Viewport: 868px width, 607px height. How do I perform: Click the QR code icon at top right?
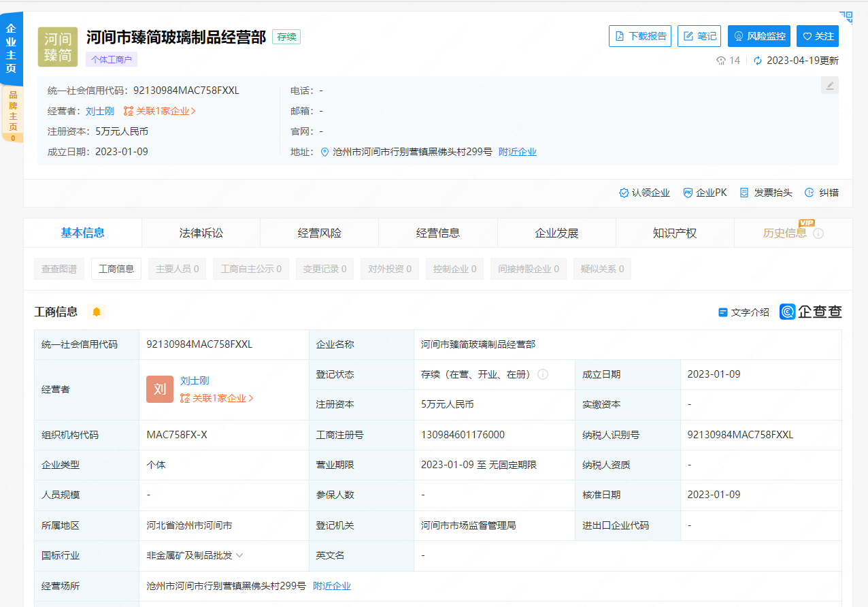click(846, 17)
